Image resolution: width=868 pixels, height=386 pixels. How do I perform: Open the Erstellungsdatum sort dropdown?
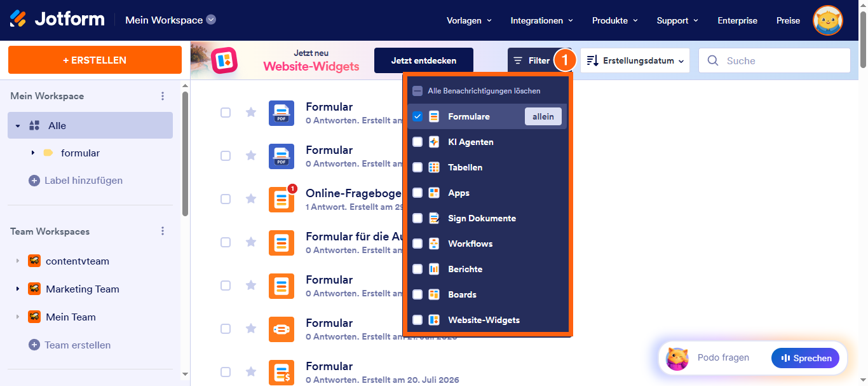(x=635, y=60)
